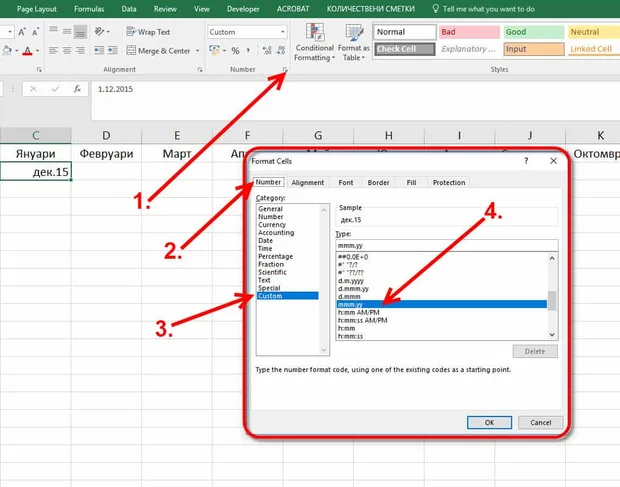Screen dimensions: 620x487
Task: Open the Page Layout ribbon tab
Action: pyautogui.click(x=37, y=9)
